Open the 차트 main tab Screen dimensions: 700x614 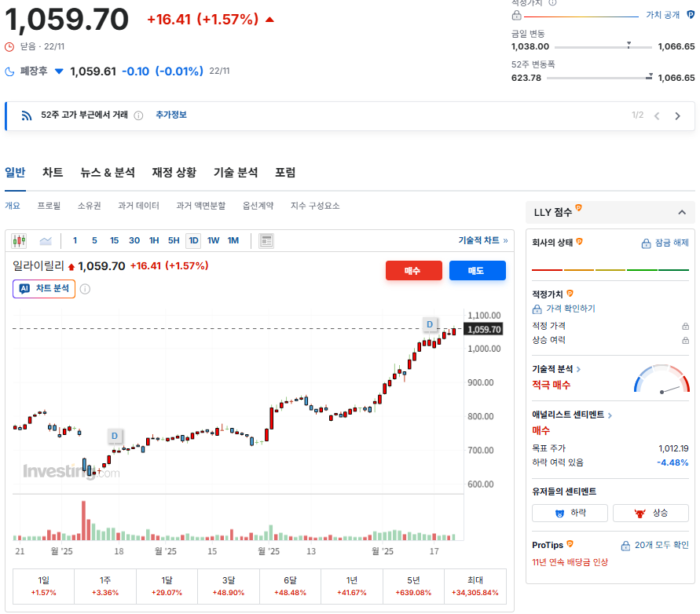pyautogui.click(x=53, y=173)
